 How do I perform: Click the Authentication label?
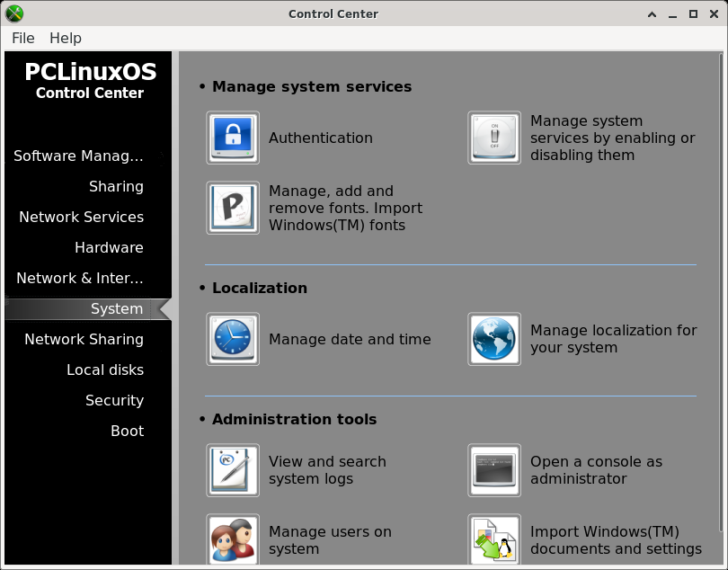tap(320, 138)
